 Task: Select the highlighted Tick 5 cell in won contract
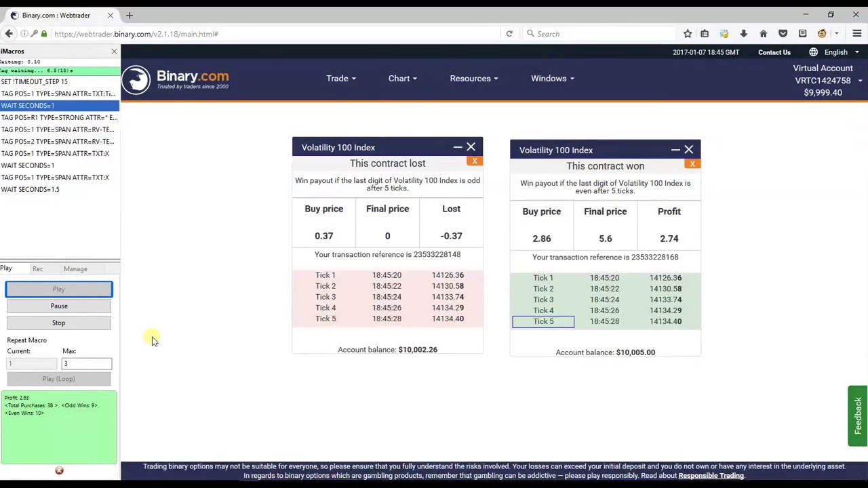[x=543, y=321]
